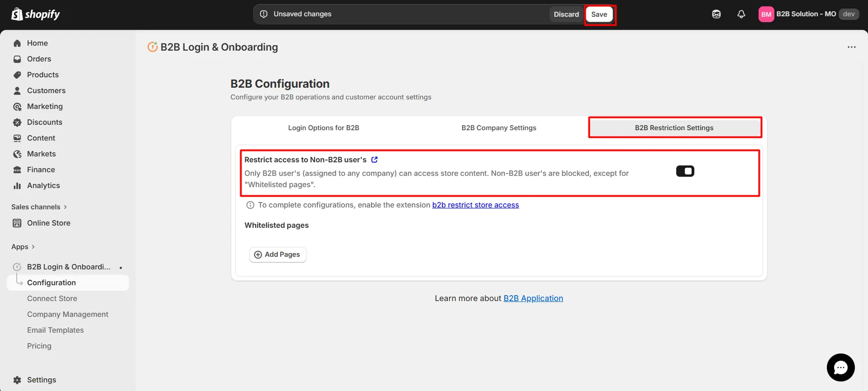The height and width of the screenshot is (391, 868).
Task: Toggle Restrict access to Non-B2B users switch
Action: click(685, 171)
